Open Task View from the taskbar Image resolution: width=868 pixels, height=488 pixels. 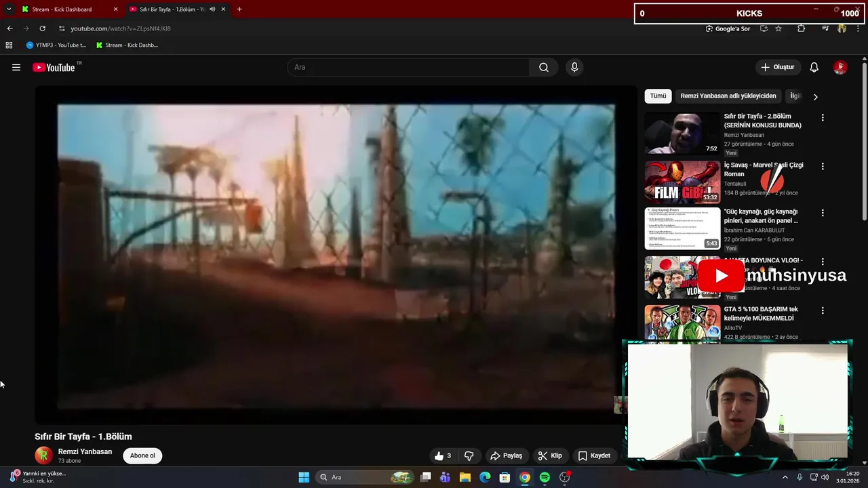(x=425, y=477)
